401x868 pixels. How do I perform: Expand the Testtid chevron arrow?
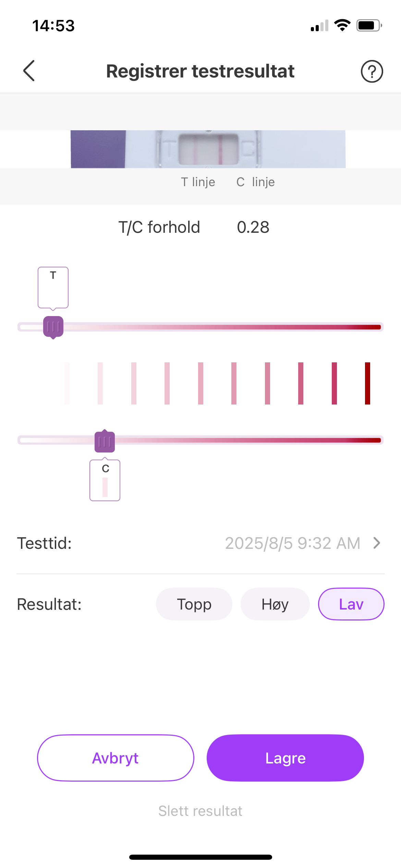coord(377,543)
